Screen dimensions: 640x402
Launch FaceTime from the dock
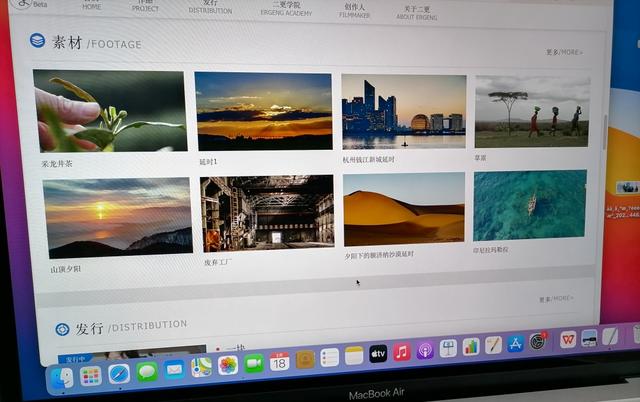point(254,364)
